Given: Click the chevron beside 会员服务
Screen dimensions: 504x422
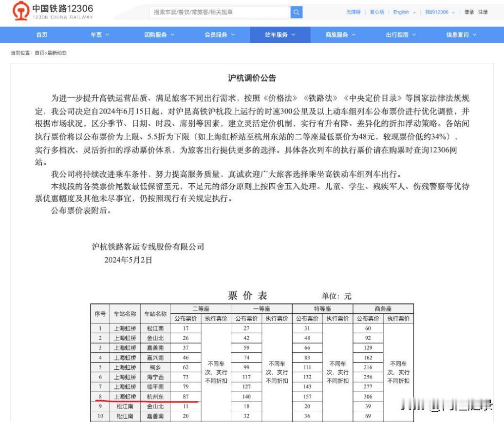Looking at the screenshot, I should (233, 35).
